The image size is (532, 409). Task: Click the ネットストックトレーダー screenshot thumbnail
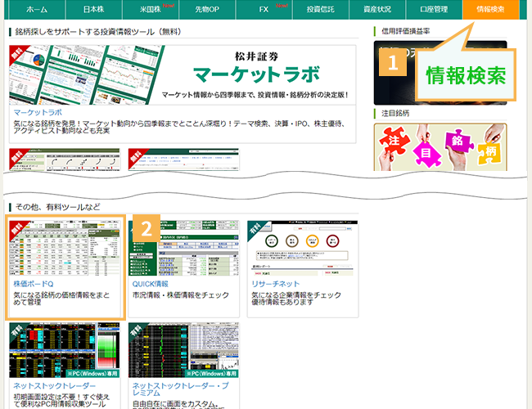65,350
